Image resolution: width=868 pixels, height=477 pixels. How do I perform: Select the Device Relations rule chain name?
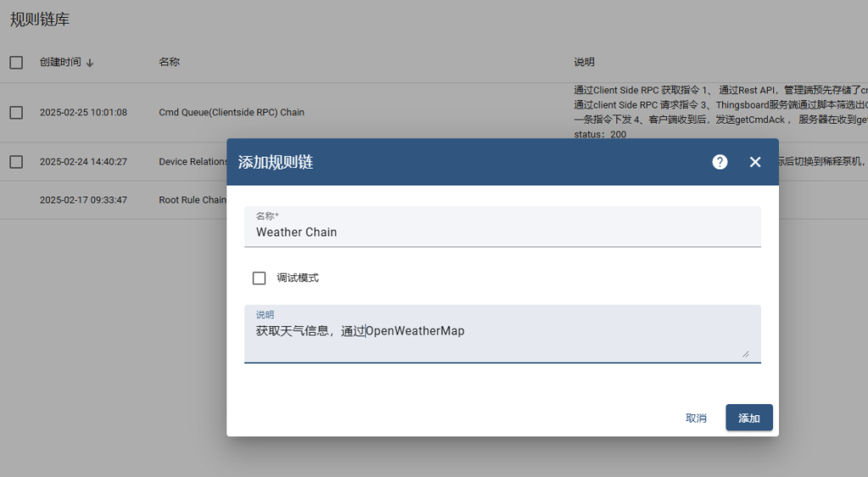[x=192, y=162]
